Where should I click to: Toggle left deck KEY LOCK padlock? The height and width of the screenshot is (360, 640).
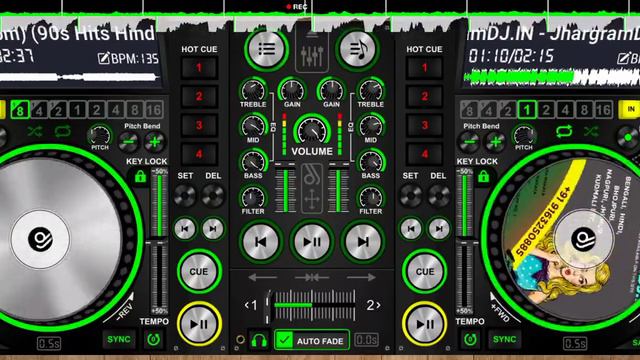click(140, 177)
